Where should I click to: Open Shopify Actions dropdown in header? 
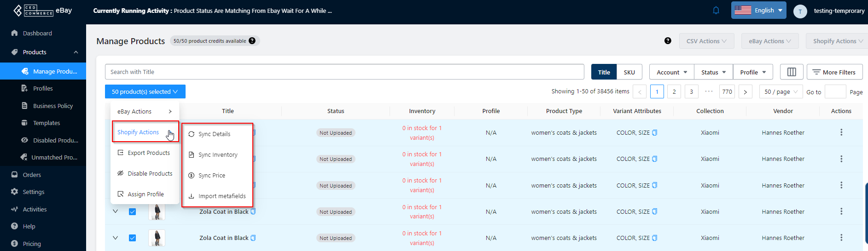[x=837, y=41]
